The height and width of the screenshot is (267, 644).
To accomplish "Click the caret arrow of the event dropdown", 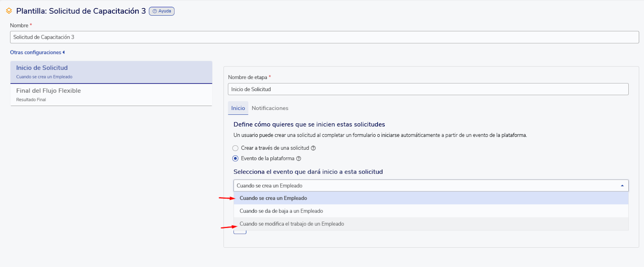I will click(622, 186).
